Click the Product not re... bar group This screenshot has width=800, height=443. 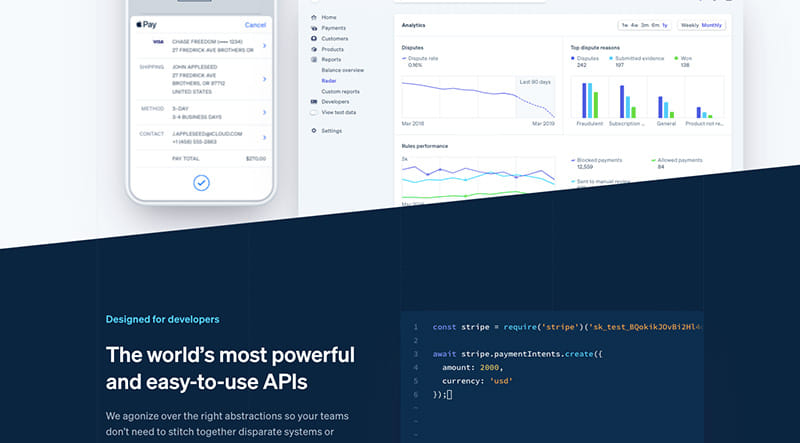point(704,112)
